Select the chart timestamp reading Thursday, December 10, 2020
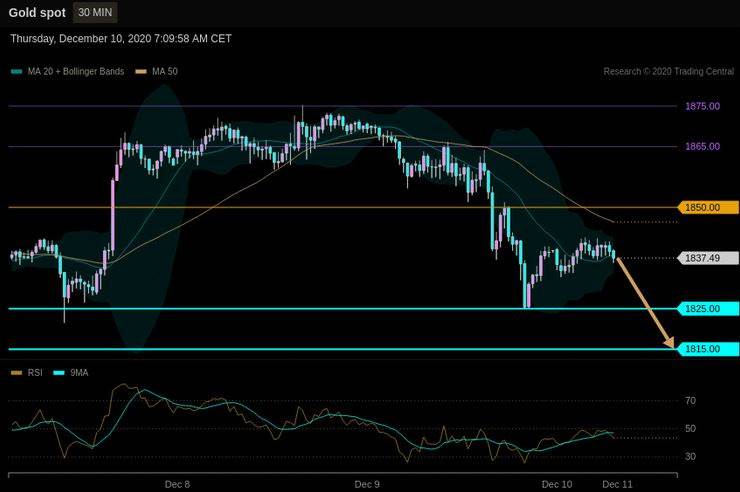Viewport: 740px width, 492px height. tap(121, 39)
